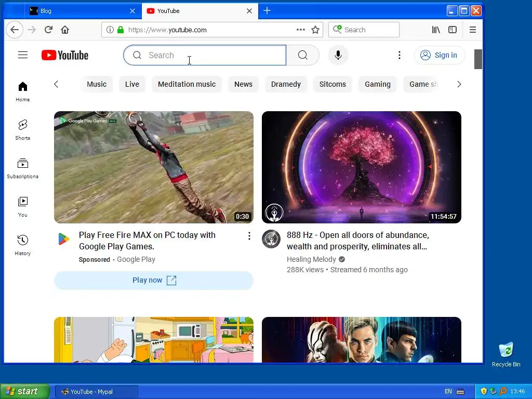
Task: Reload the current page
Action: 48,30
